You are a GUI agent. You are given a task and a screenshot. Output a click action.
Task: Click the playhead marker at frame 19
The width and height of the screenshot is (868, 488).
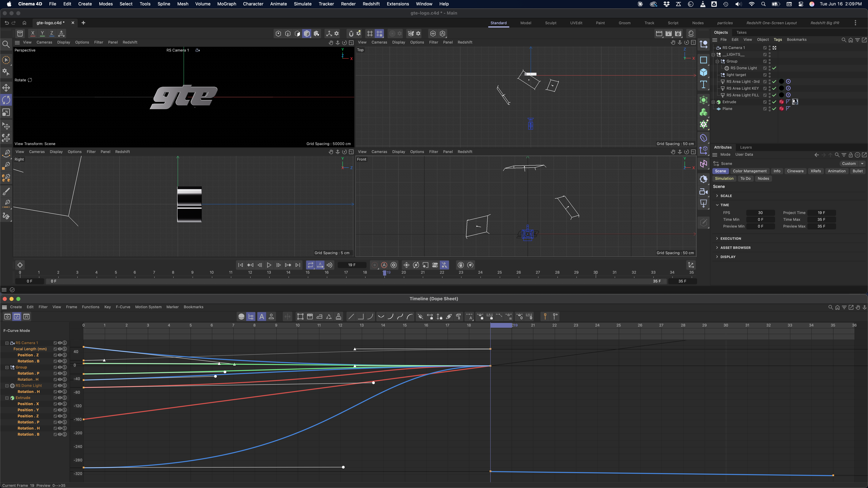pos(384,273)
